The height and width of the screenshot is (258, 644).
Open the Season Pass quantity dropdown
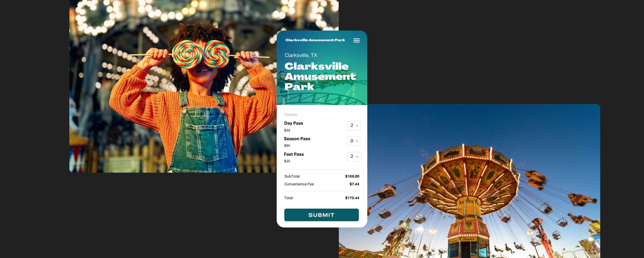353,141
